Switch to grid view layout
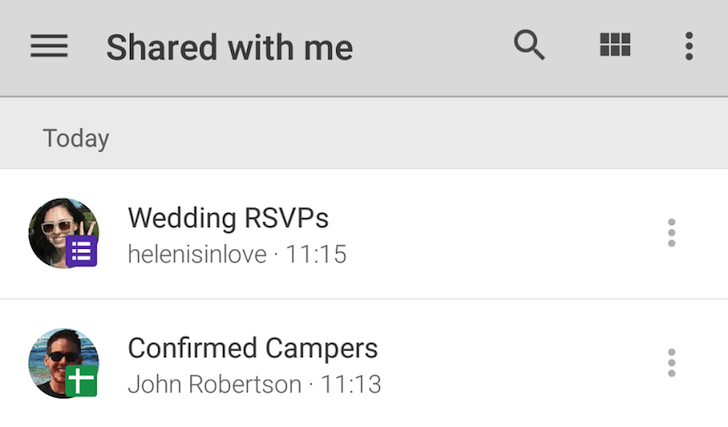This screenshot has height=427, width=728. 615,45
